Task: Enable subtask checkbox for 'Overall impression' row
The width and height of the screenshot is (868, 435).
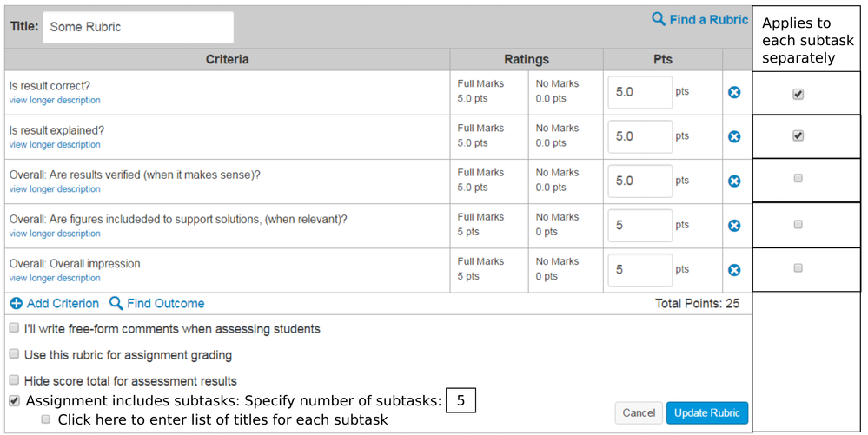Action: coord(798,268)
